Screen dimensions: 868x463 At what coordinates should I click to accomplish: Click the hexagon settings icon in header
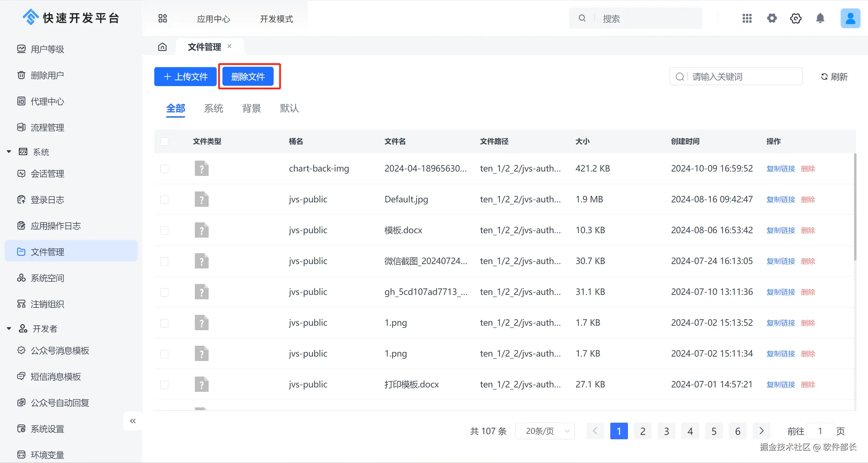click(795, 18)
